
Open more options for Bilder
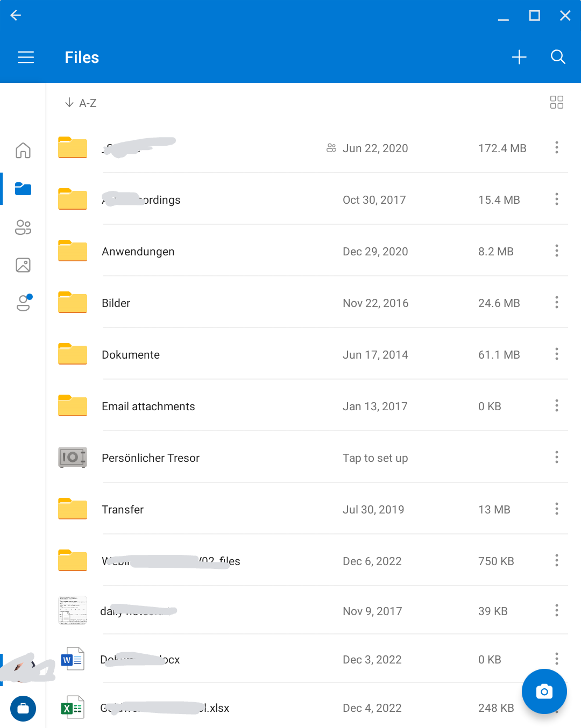557,302
